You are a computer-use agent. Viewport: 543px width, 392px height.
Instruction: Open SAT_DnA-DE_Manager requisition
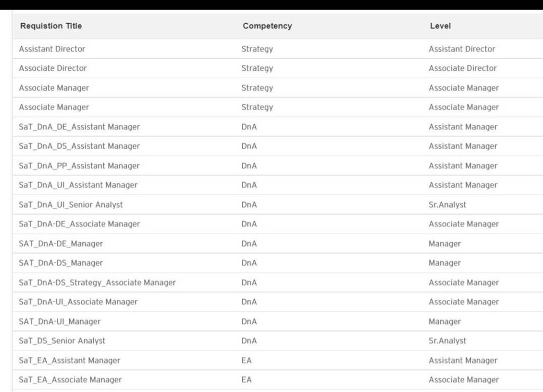pos(61,244)
